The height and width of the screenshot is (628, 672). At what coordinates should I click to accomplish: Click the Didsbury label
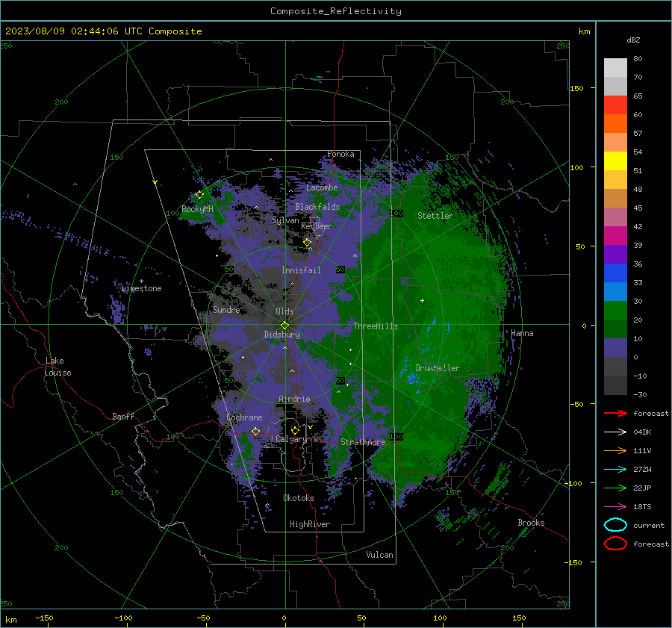[281, 335]
